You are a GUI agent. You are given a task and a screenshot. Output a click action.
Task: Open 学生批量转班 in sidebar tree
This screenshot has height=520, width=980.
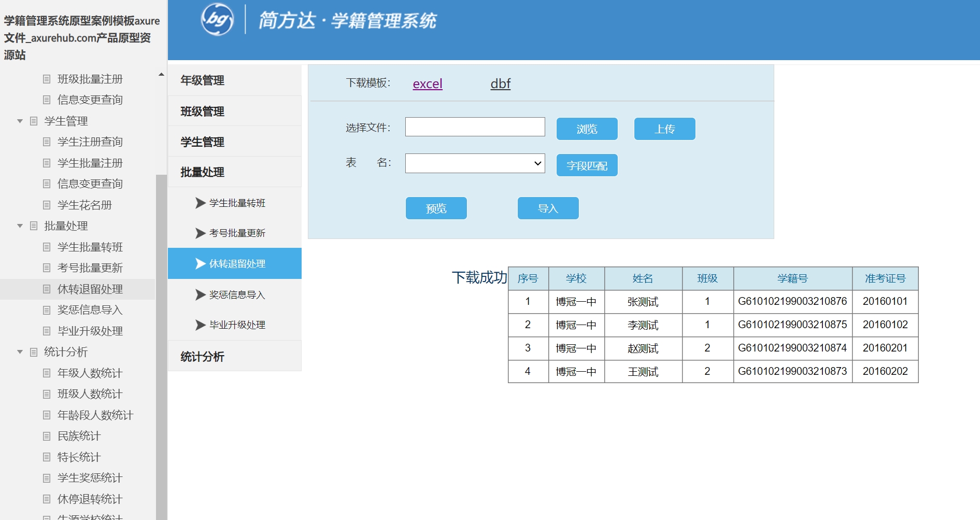[90, 247]
